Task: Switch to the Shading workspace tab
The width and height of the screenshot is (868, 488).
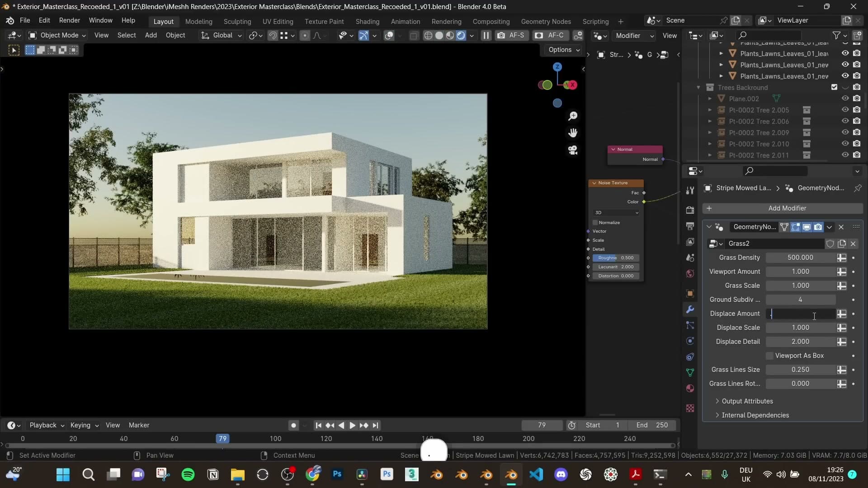Action: pyautogui.click(x=368, y=22)
